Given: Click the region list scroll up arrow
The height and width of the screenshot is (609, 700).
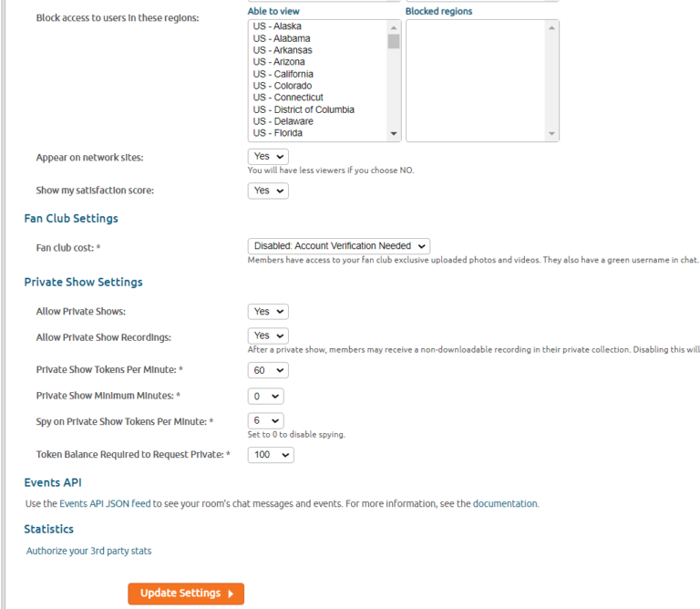Looking at the screenshot, I should click(394, 27).
